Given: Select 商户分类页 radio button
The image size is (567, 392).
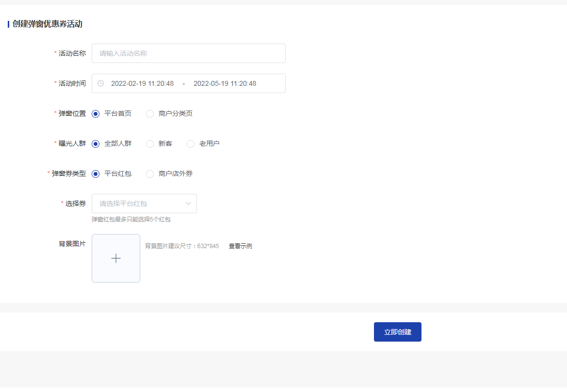Looking at the screenshot, I should 150,114.
